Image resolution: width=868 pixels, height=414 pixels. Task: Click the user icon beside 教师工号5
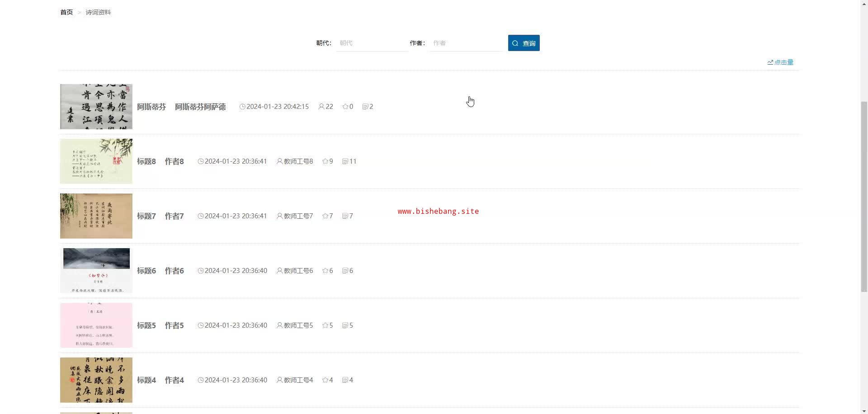(280, 325)
